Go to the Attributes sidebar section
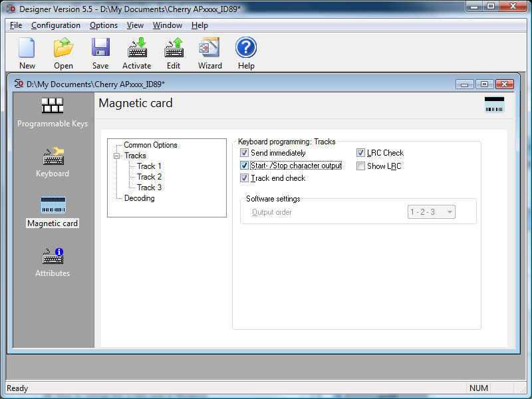 click(53, 262)
